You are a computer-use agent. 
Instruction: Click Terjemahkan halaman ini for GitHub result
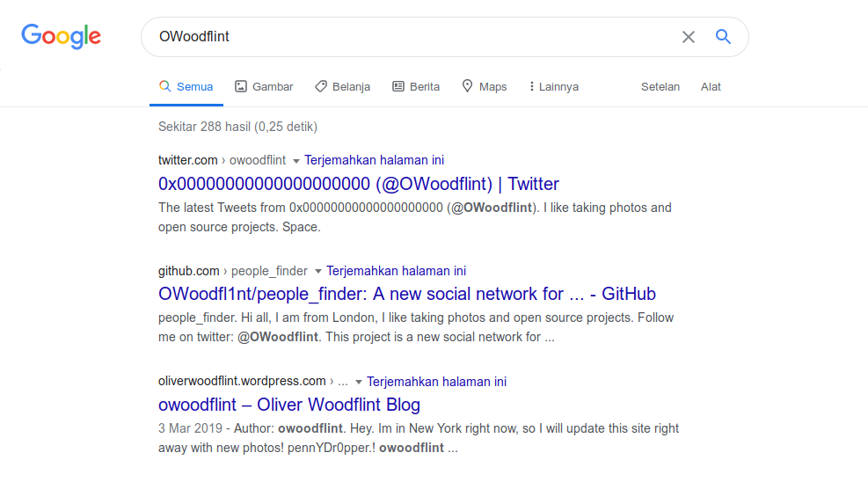click(396, 271)
